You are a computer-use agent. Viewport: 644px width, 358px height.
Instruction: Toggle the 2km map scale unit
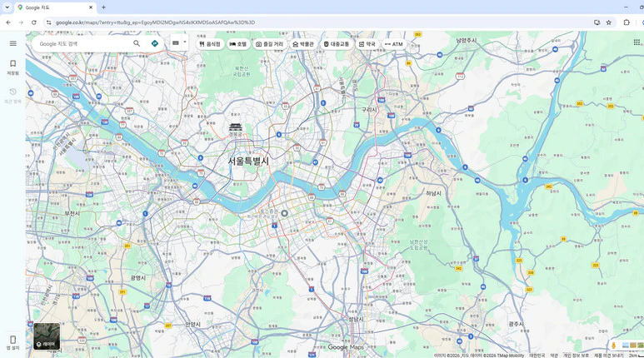click(x=636, y=356)
